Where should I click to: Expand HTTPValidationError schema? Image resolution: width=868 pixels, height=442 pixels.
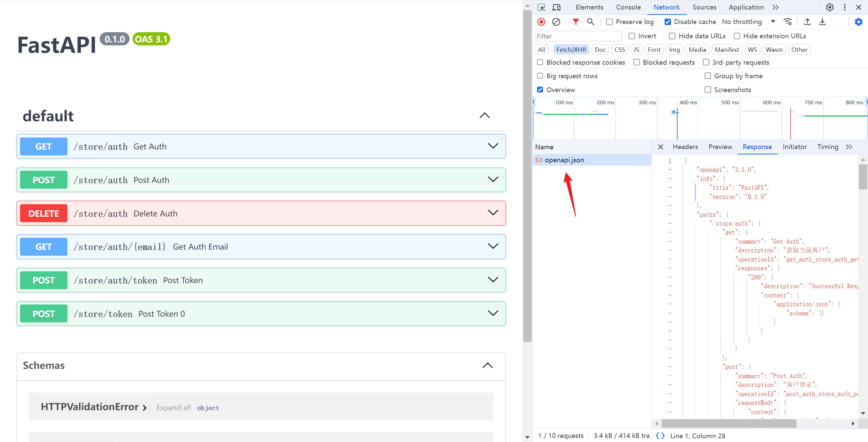click(x=145, y=407)
